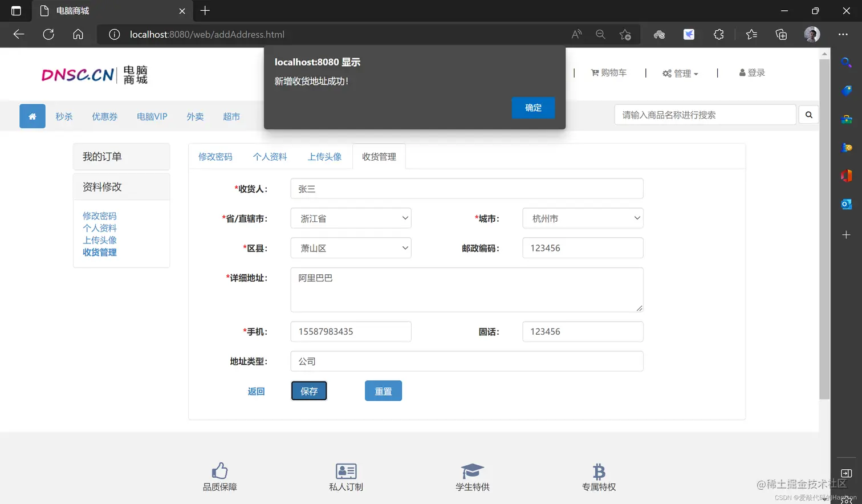Open the 省/直辖市 province dropdown
Screen dimensions: 862x504
click(350, 218)
